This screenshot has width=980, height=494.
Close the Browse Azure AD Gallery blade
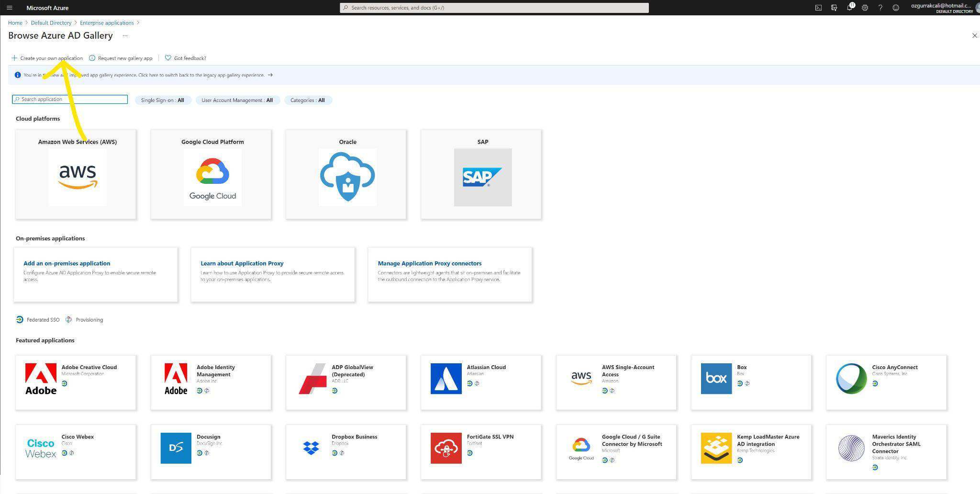pyautogui.click(x=974, y=35)
